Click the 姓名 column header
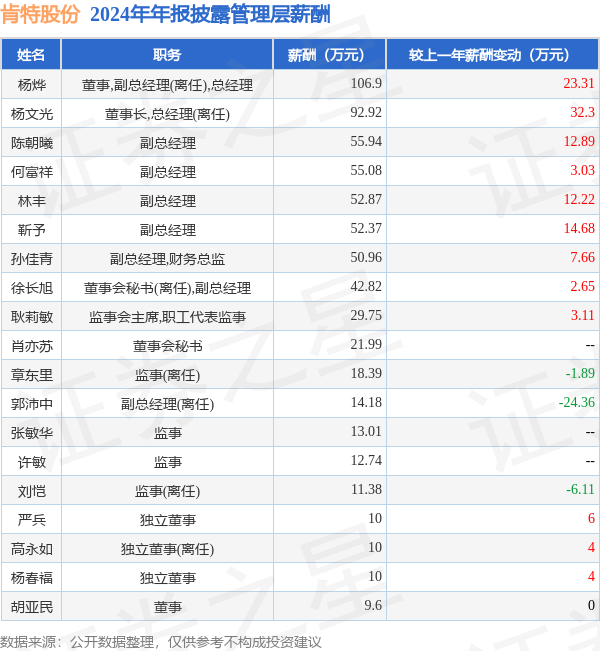 [31, 54]
